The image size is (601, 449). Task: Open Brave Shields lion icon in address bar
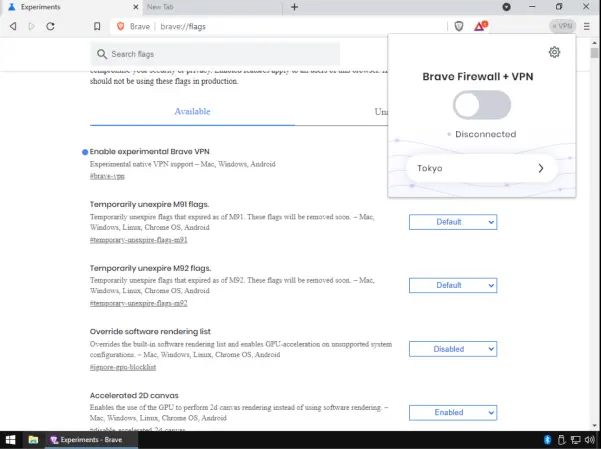[120, 26]
